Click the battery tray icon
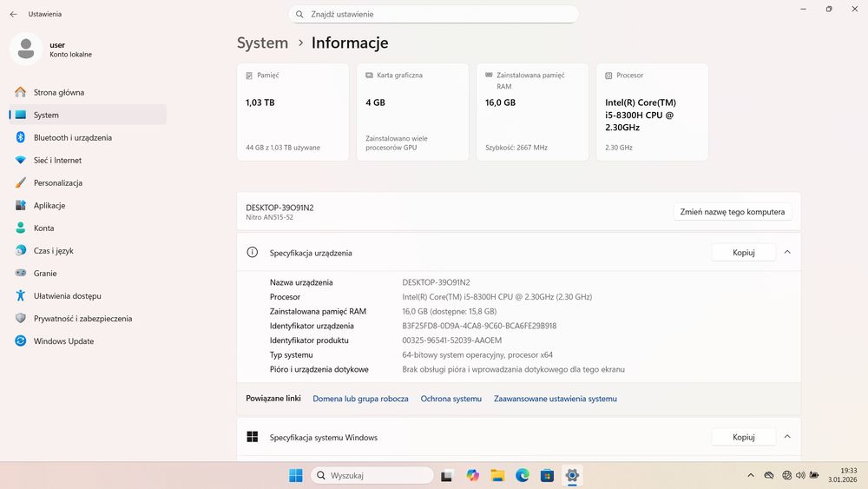Image resolution: width=868 pixels, height=489 pixels. [x=814, y=475]
